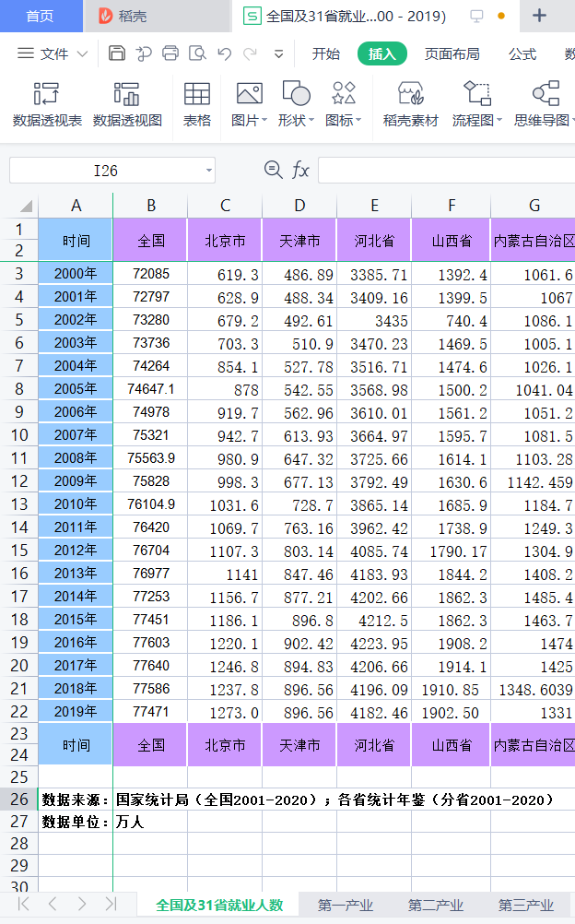Open a new tab with plus button
Viewport: 575px width, 924px height.
click(x=539, y=16)
